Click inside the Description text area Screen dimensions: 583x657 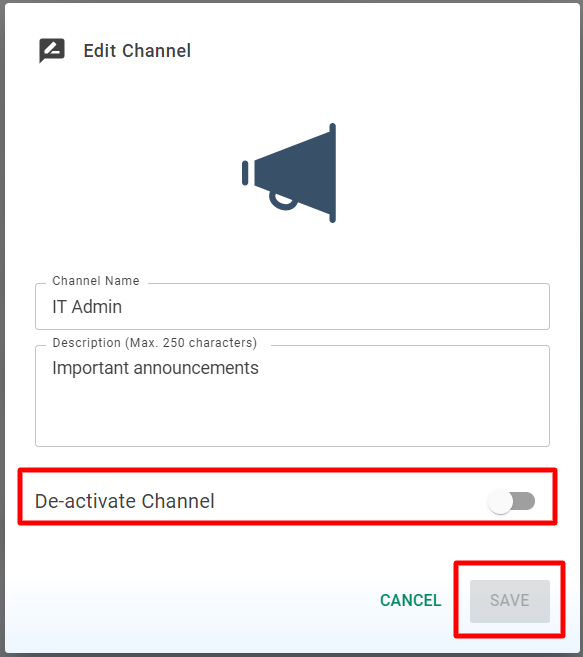point(292,396)
